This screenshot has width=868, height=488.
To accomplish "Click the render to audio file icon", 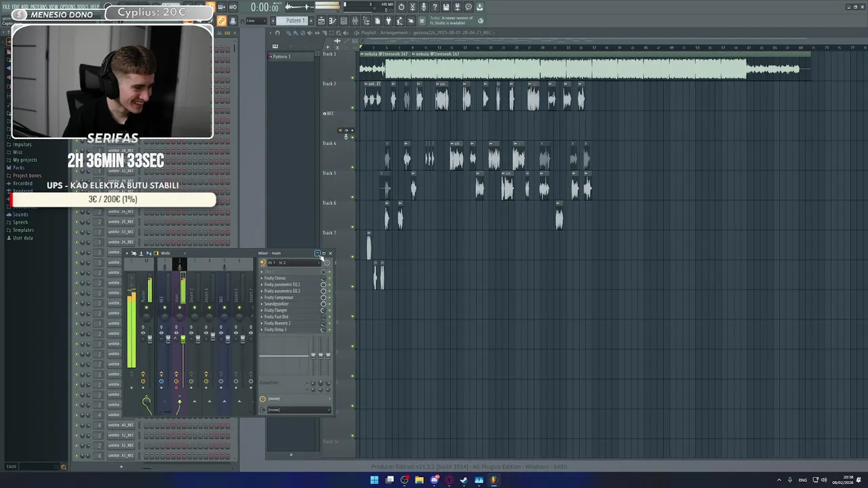I will point(457,7).
